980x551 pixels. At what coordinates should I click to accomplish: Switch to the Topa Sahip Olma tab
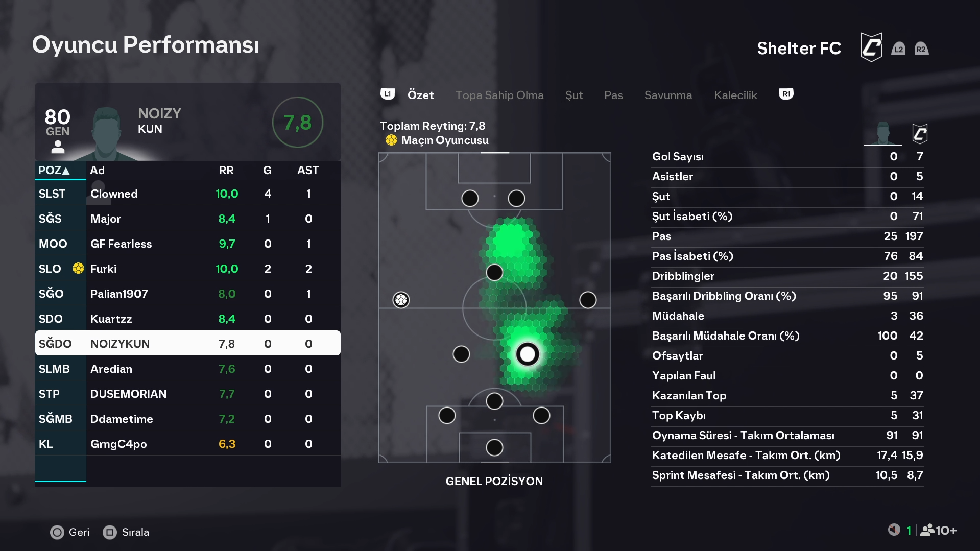click(499, 95)
